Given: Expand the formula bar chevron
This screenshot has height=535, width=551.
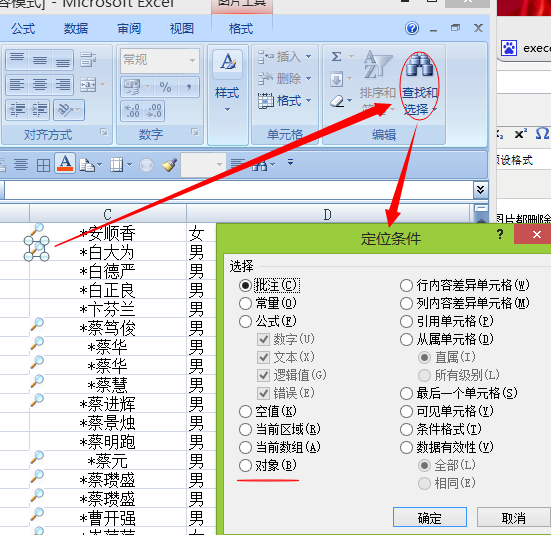Looking at the screenshot, I should pos(480,190).
